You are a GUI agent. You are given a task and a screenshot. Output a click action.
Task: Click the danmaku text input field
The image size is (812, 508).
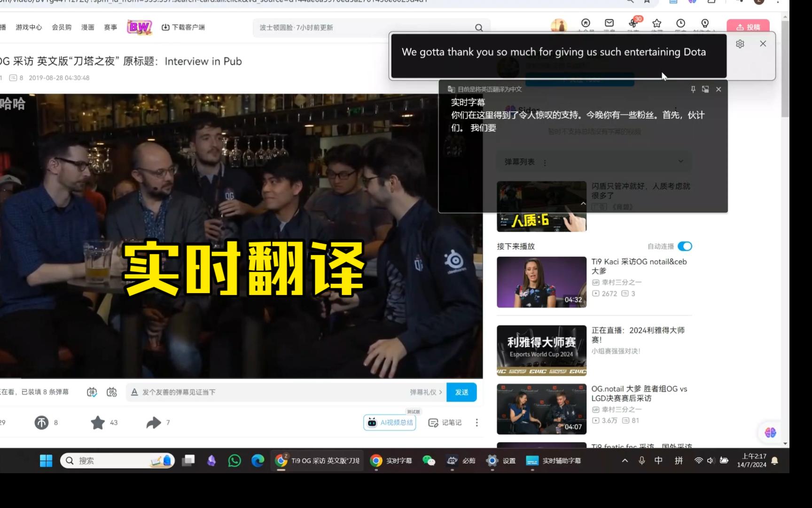click(x=273, y=392)
